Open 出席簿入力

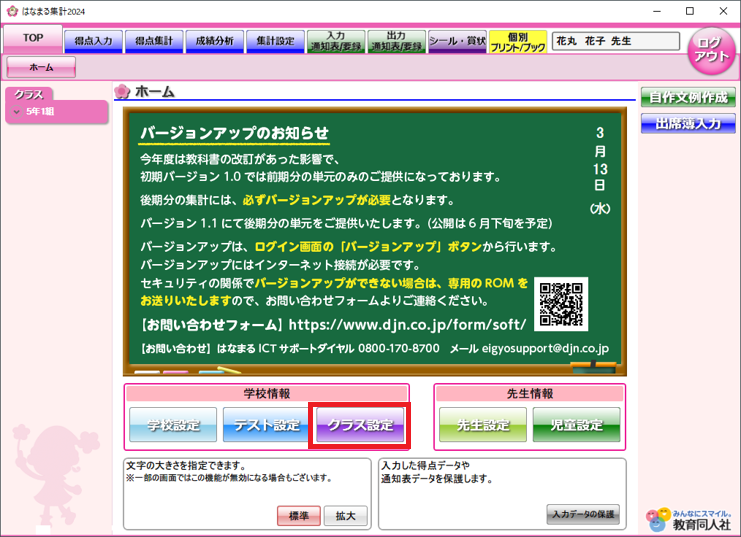(x=688, y=124)
